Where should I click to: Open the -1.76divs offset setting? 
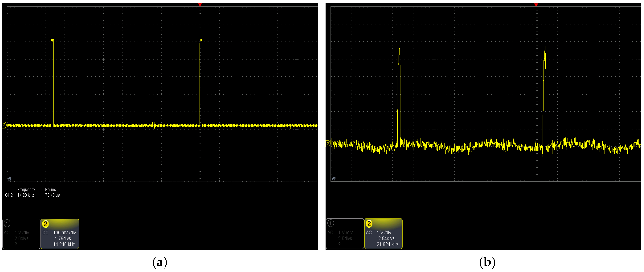tap(62, 239)
